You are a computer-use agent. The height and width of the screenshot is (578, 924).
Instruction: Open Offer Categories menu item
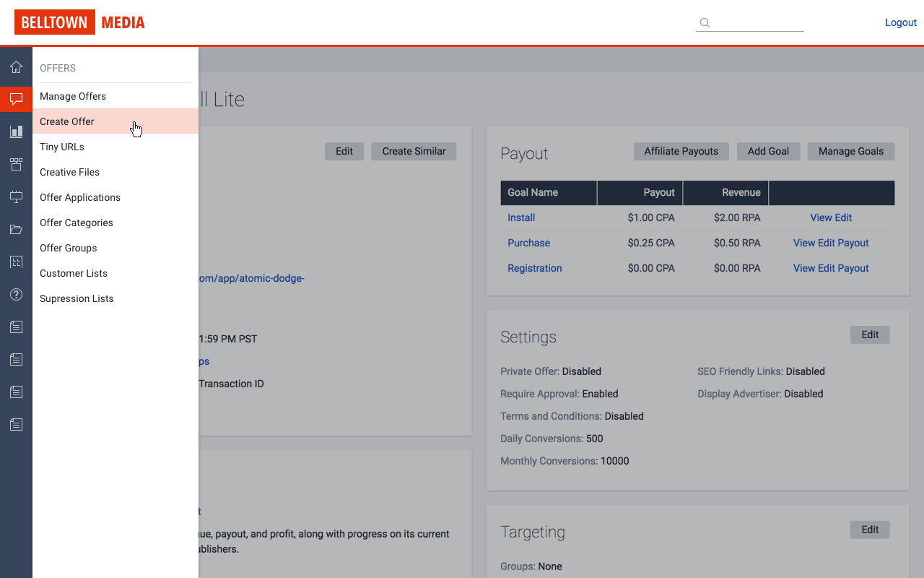coord(115,223)
